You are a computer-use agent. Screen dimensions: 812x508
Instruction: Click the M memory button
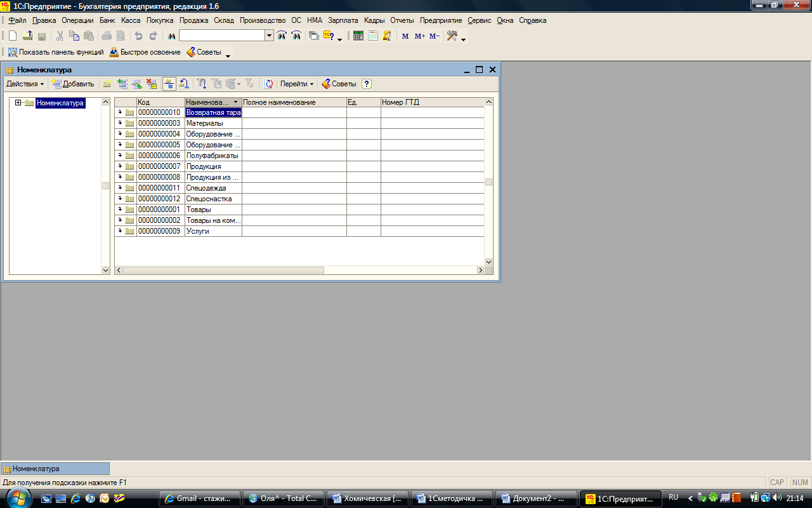tap(405, 36)
